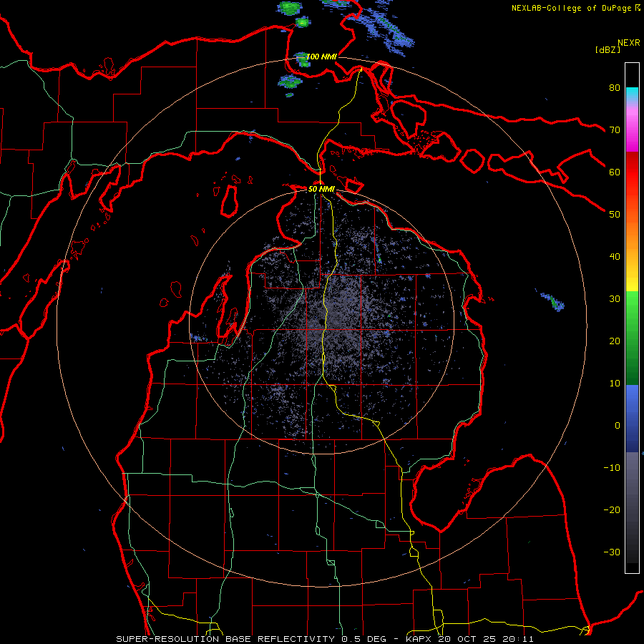
Task: Click the -20 dBZ scale value
Action: click(612, 509)
